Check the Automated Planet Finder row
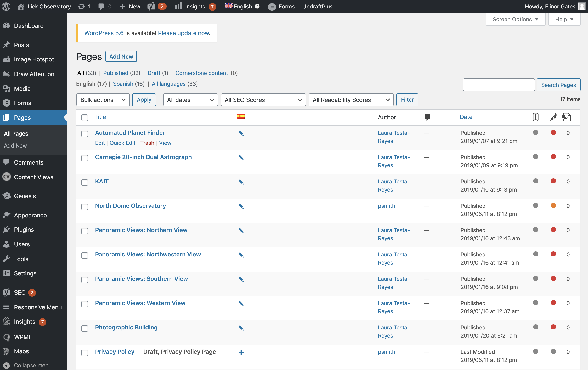 (84, 134)
